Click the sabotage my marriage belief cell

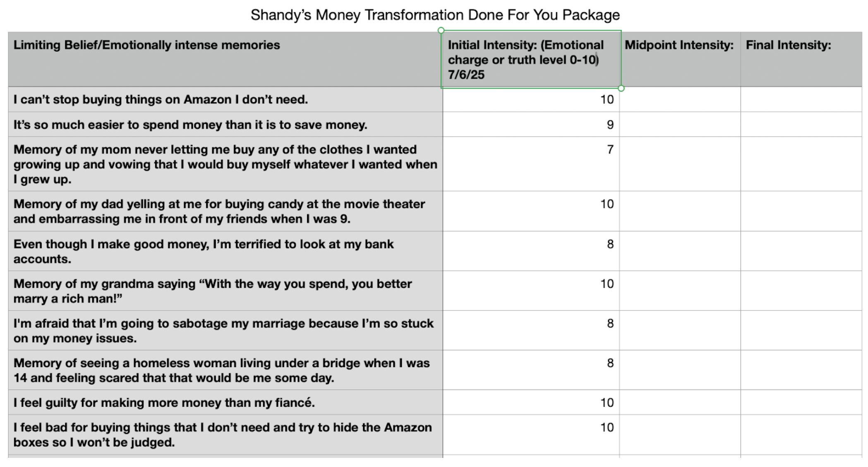click(225, 330)
